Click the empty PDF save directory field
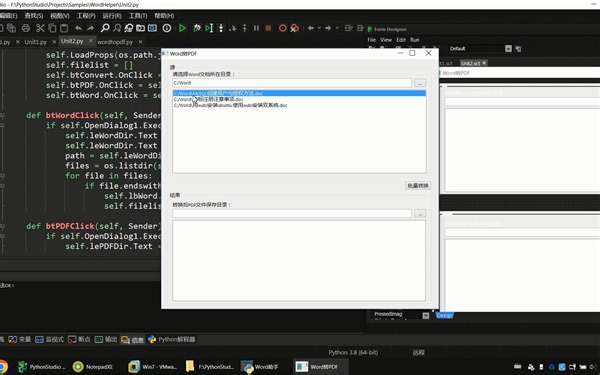 coord(292,213)
